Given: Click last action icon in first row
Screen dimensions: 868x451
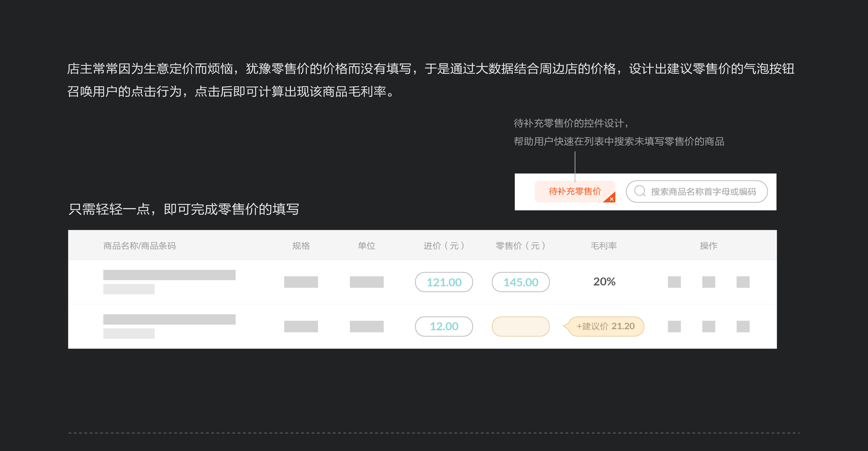Looking at the screenshot, I should (743, 282).
